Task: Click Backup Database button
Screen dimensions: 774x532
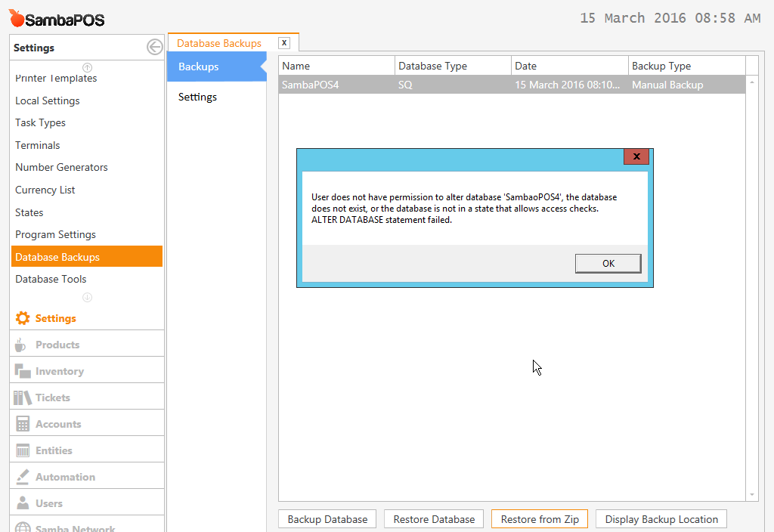Action: [x=327, y=519]
